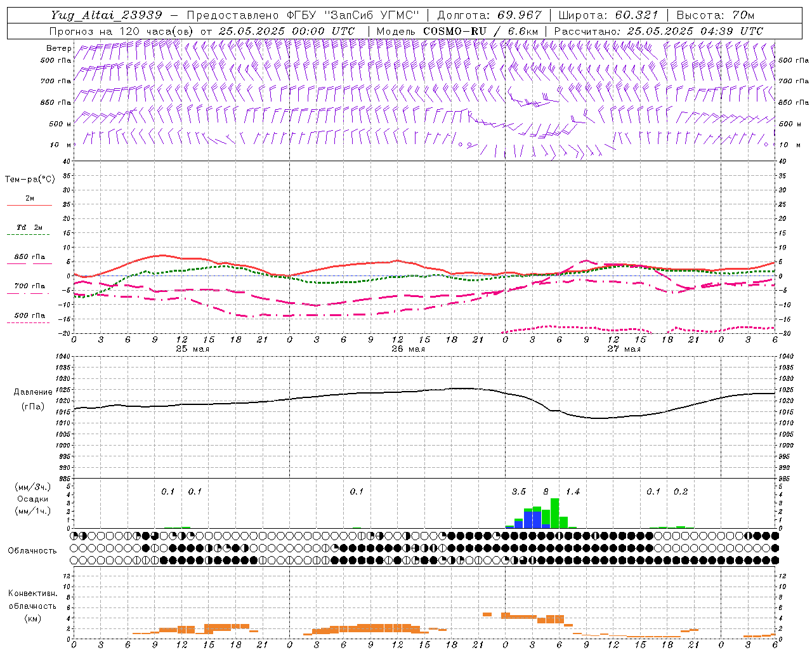Click the Конвективн. panel label
This screenshot has width=812, height=650.
32,594
